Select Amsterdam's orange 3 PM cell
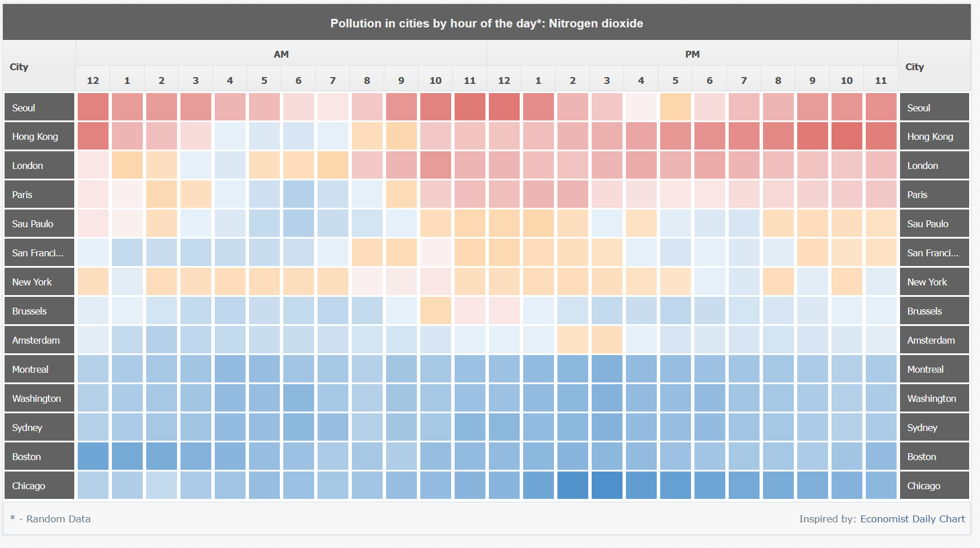 607,340
